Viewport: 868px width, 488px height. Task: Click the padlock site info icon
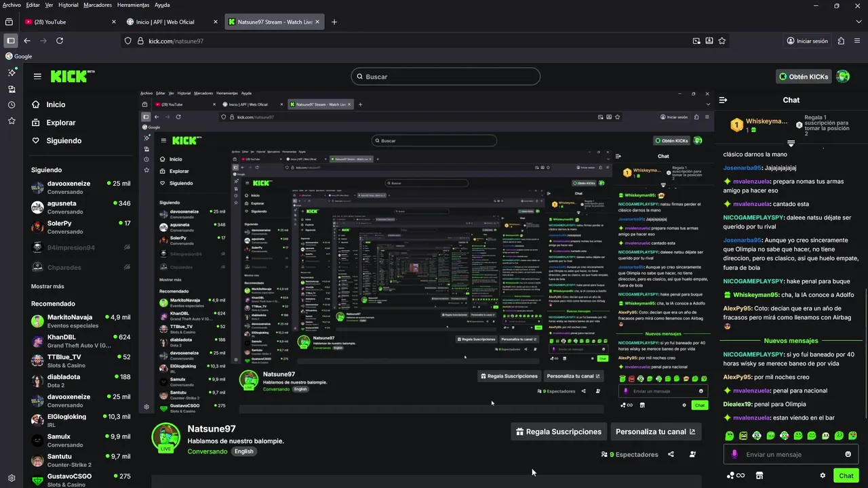(139, 41)
